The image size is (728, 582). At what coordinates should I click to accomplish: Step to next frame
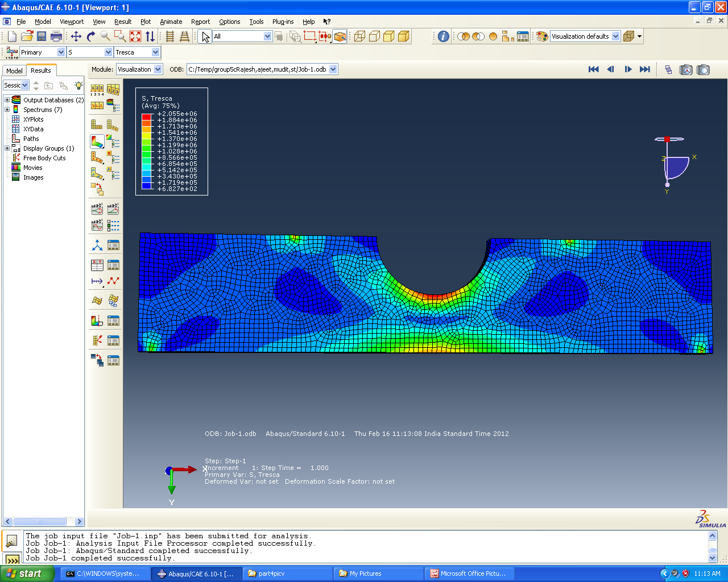click(x=628, y=69)
